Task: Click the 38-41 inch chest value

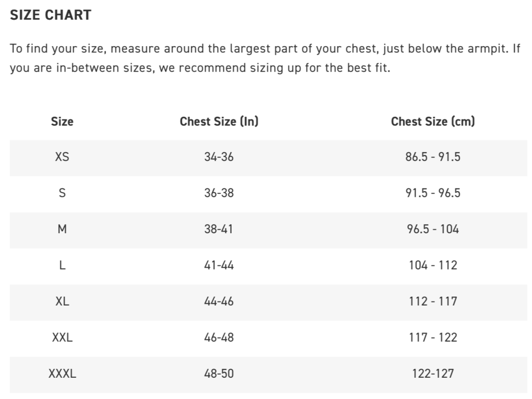Action: point(219,229)
